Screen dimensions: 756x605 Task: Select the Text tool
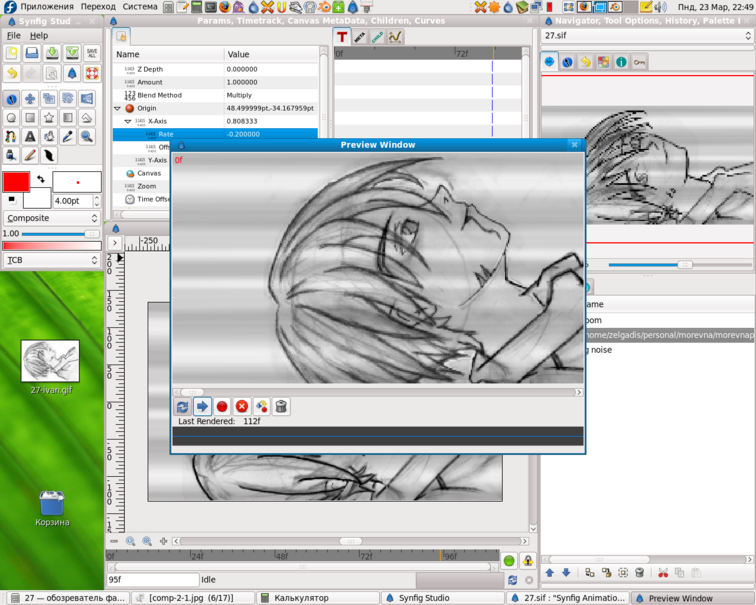30,136
